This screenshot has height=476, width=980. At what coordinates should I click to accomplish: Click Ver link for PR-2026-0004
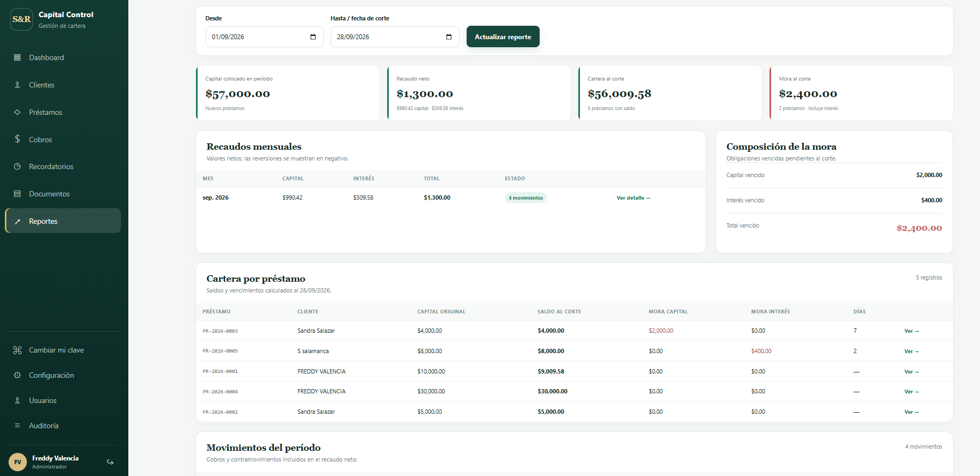[911, 392]
